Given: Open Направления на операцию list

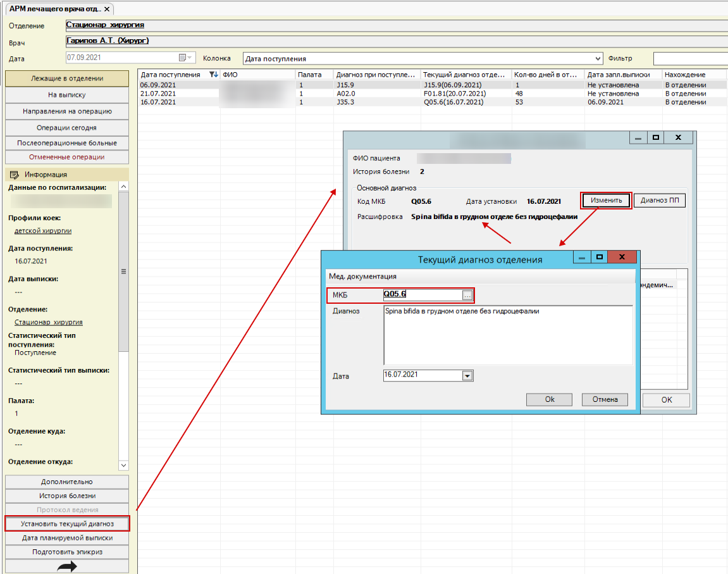Looking at the screenshot, I should point(67,111).
